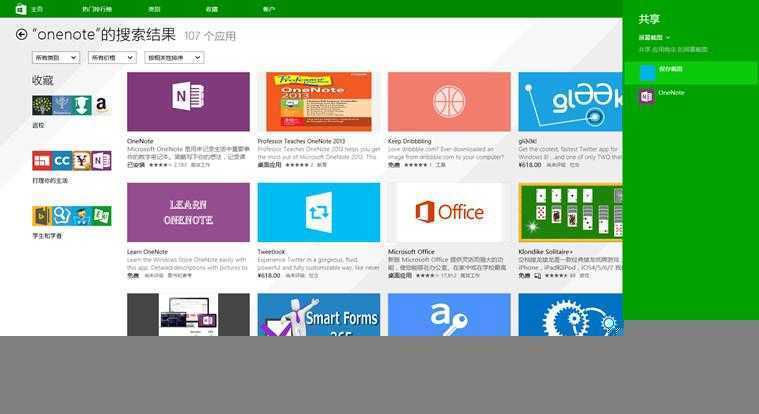
Task: Go back with the circled arrow button
Action: (21, 34)
